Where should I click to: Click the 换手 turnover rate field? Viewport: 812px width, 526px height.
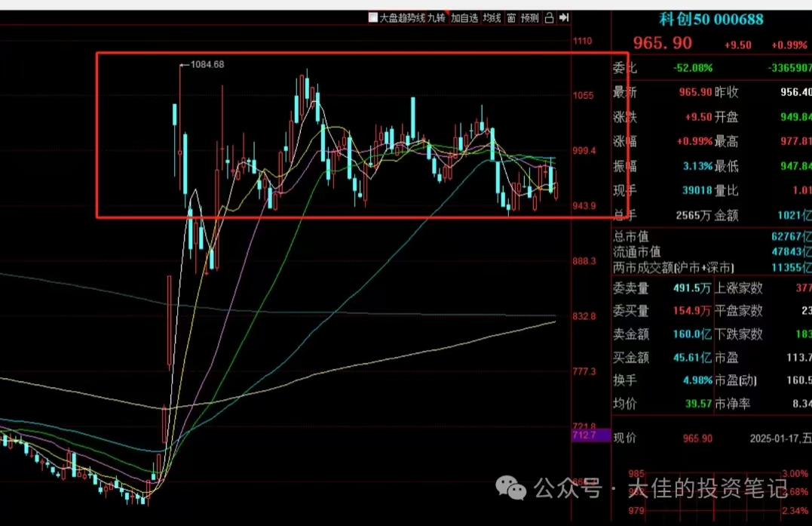(x=625, y=380)
